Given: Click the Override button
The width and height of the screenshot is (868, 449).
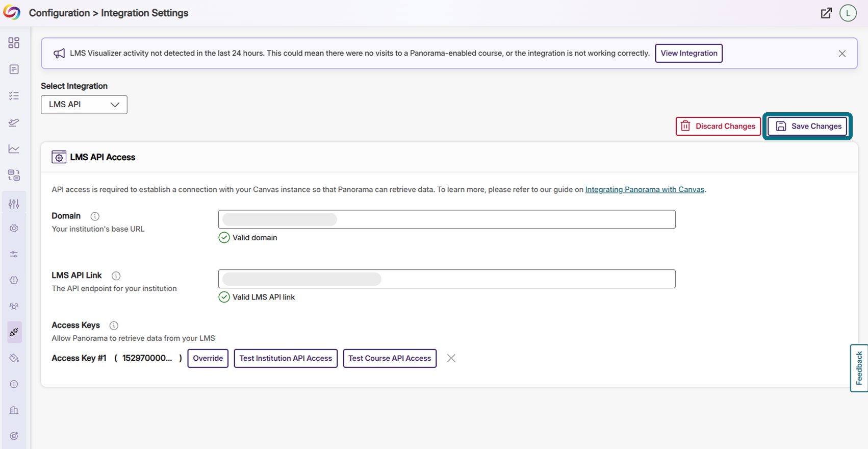Looking at the screenshot, I should click(208, 358).
